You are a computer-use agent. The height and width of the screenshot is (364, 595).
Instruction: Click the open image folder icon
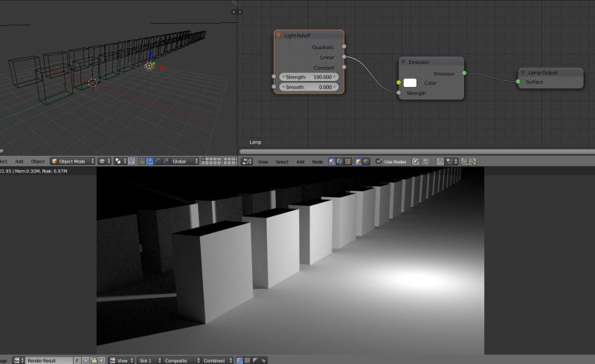click(94, 360)
